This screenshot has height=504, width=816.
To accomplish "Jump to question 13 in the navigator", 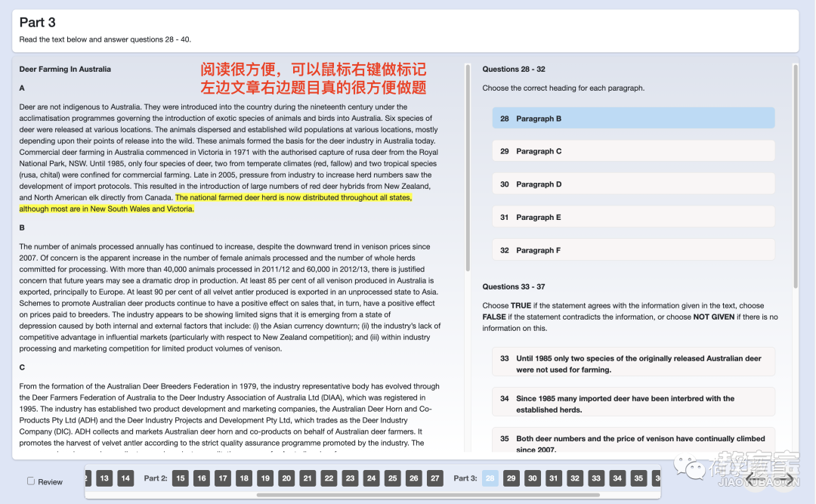I will (104, 478).
